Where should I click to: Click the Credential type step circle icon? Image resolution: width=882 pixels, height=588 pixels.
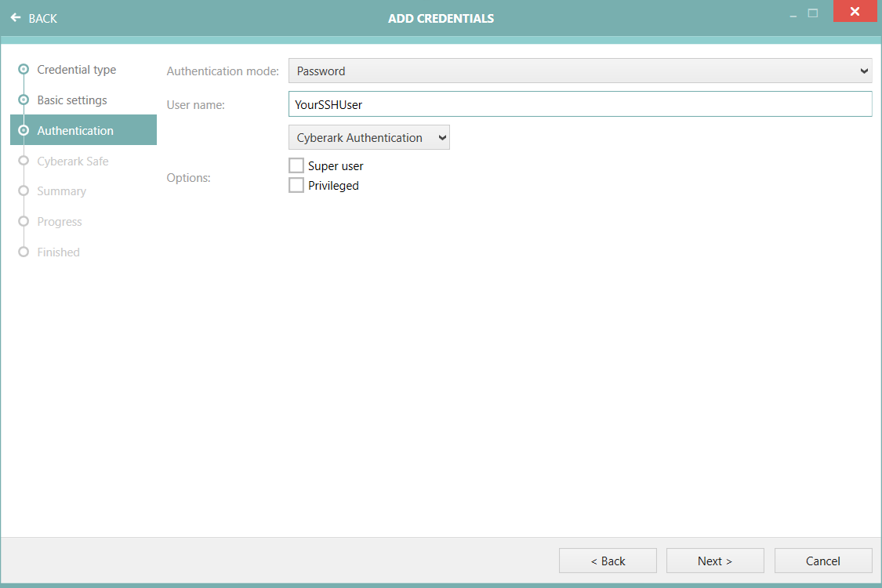pyautogui.click(x=24, y=70)
